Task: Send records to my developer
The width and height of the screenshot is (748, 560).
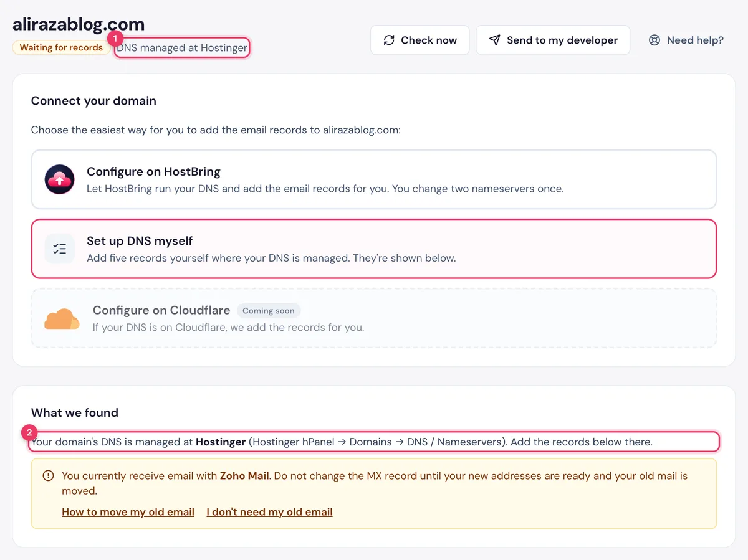Action: 553,40
